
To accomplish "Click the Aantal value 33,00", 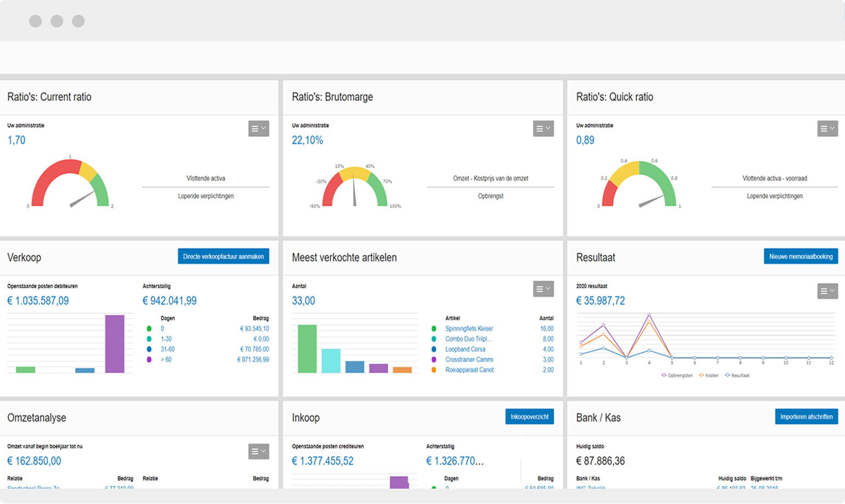I will click(303, 300).
